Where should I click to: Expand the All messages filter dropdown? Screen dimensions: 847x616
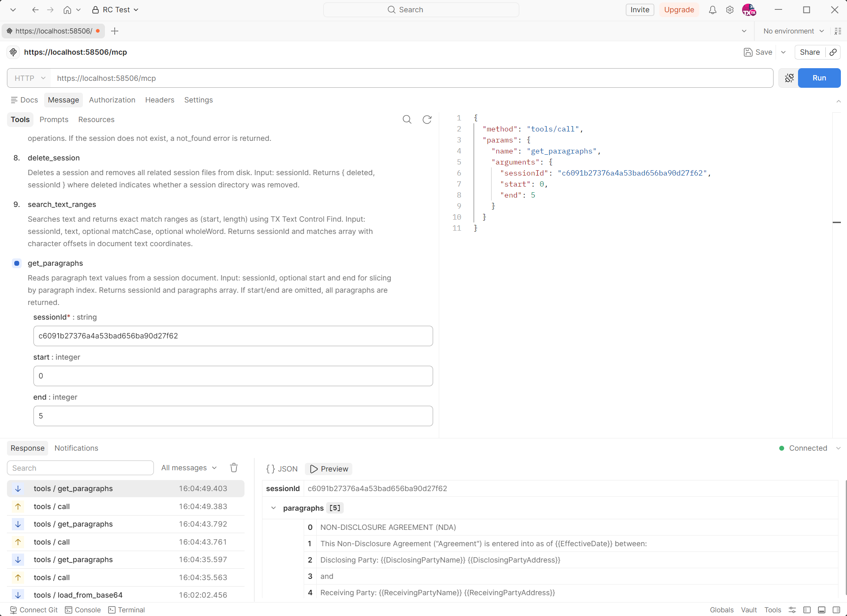189,468
